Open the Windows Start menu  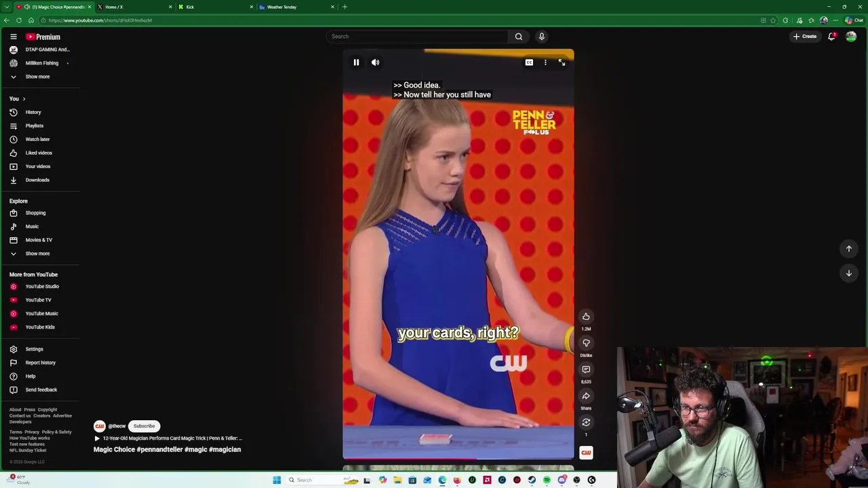coord(277,480)
